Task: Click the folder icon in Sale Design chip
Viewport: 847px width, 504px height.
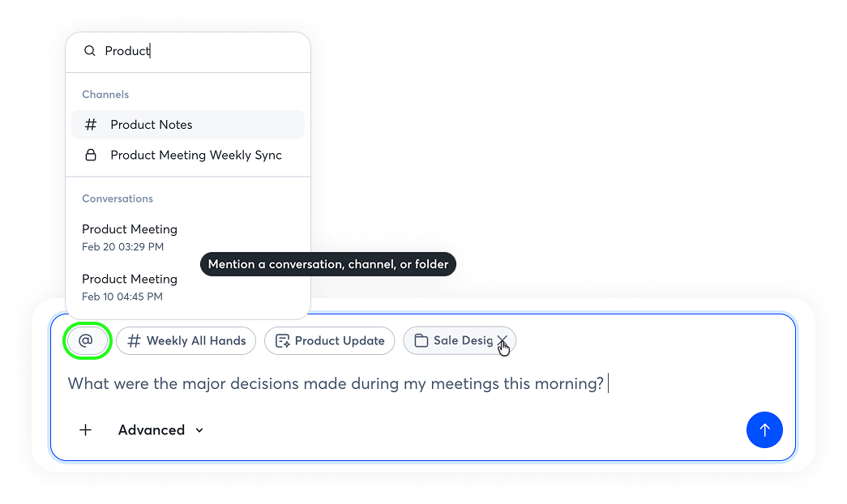Action: click(x=421, y=341)
